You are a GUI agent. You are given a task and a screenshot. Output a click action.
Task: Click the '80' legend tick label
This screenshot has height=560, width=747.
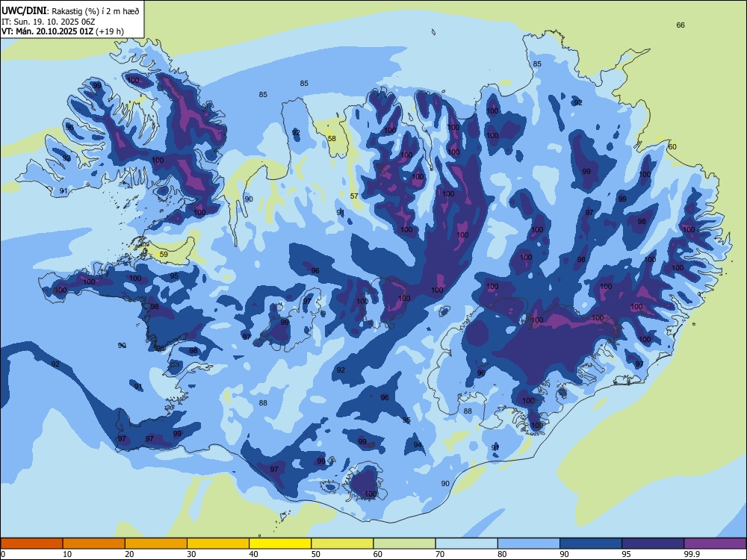tap(503, 554)
